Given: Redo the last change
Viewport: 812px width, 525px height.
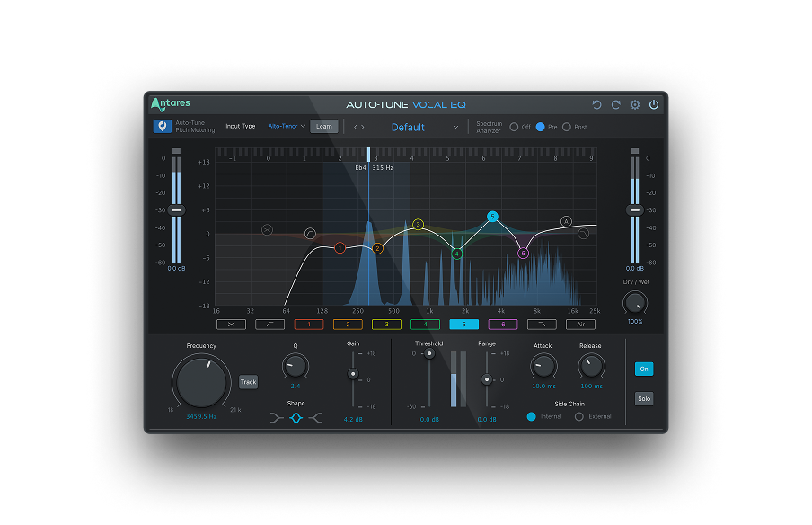Looking at the screenshot, I should (x=615, y=104).
